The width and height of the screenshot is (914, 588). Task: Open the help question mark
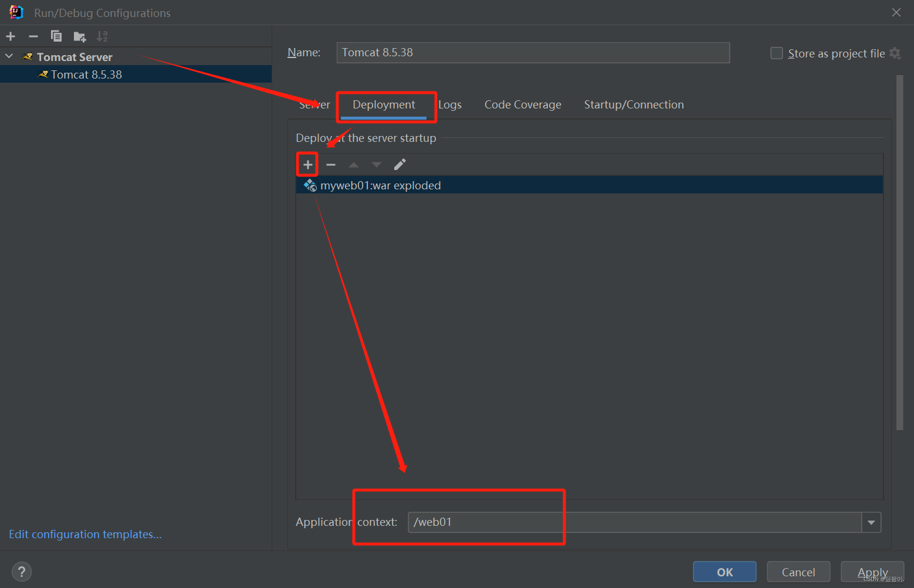(22, 572)
